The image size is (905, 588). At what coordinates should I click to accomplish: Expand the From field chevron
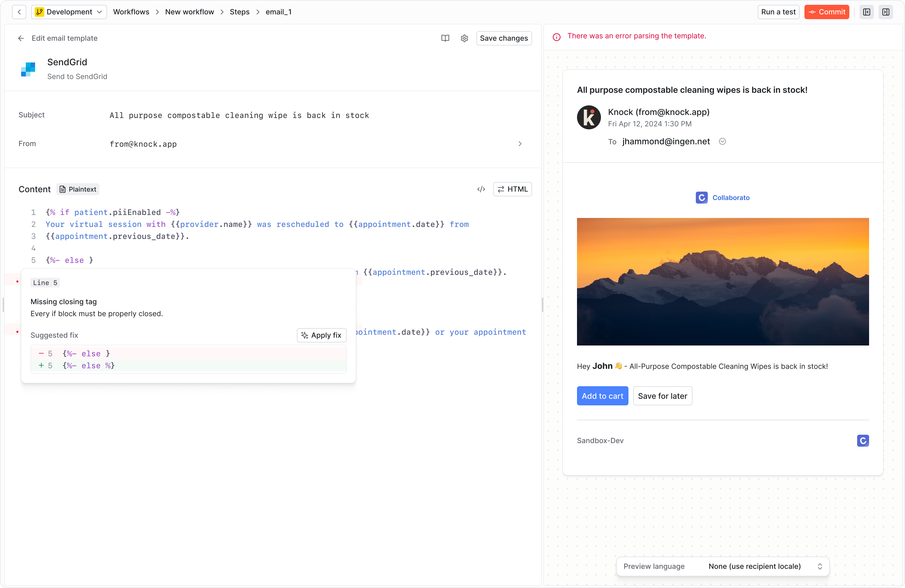pyautogui.click(x=520, y=144)
